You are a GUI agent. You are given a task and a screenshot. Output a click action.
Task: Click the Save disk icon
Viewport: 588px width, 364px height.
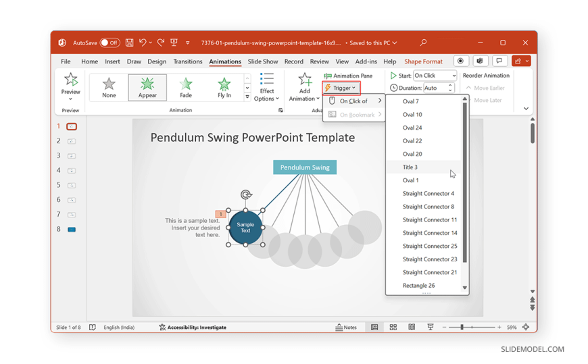click(x=129, y=43)
